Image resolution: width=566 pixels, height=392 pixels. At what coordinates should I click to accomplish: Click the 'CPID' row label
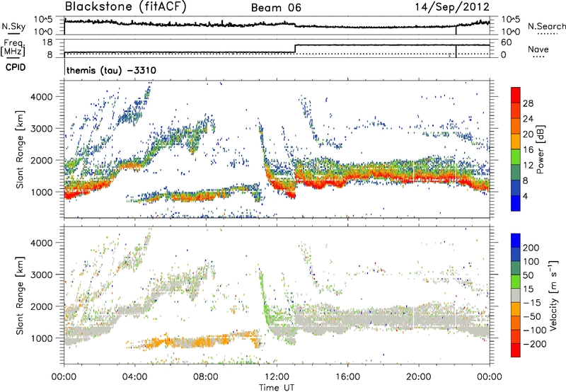click(16, 67)
